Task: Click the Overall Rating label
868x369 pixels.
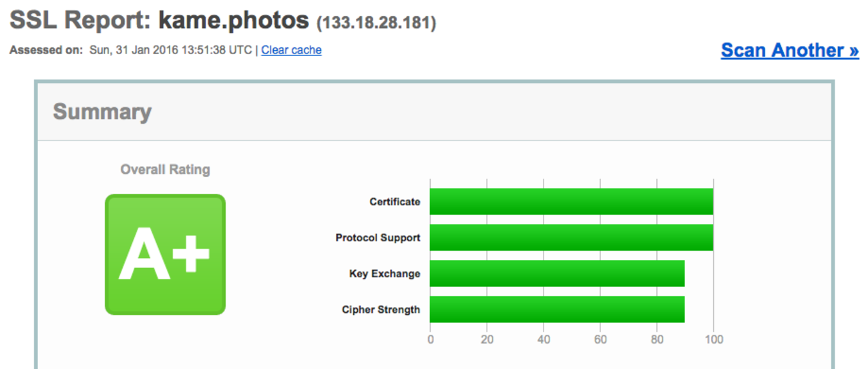Action: [165, 170]
